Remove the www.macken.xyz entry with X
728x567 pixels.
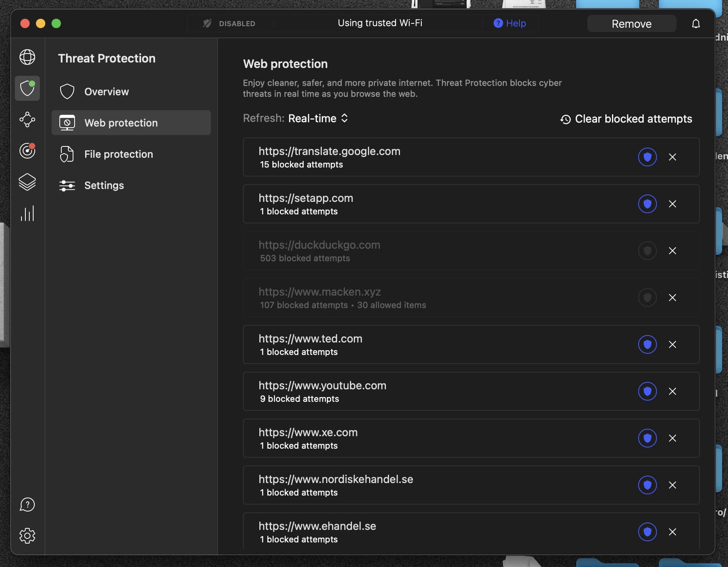pos(673,298)
